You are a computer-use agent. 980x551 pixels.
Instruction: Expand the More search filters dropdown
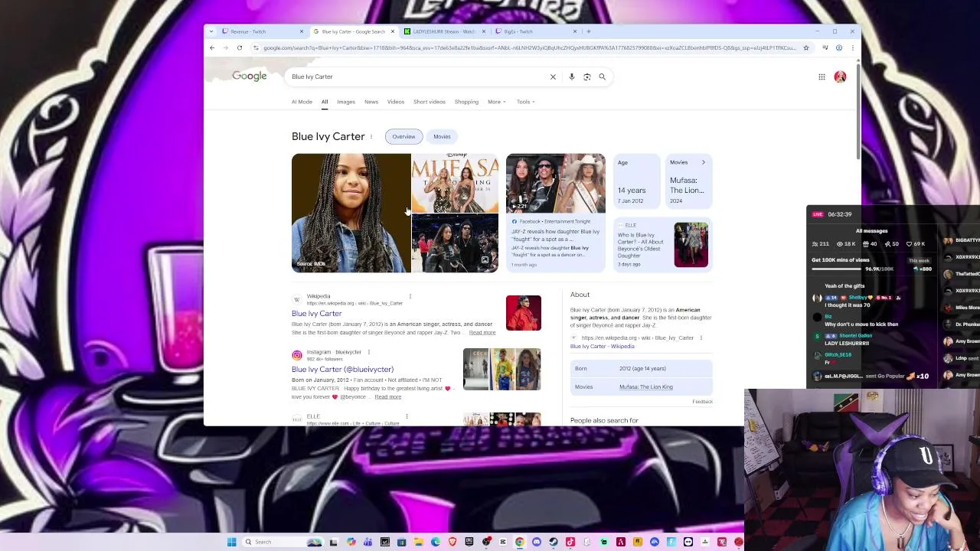click(497, 102)
